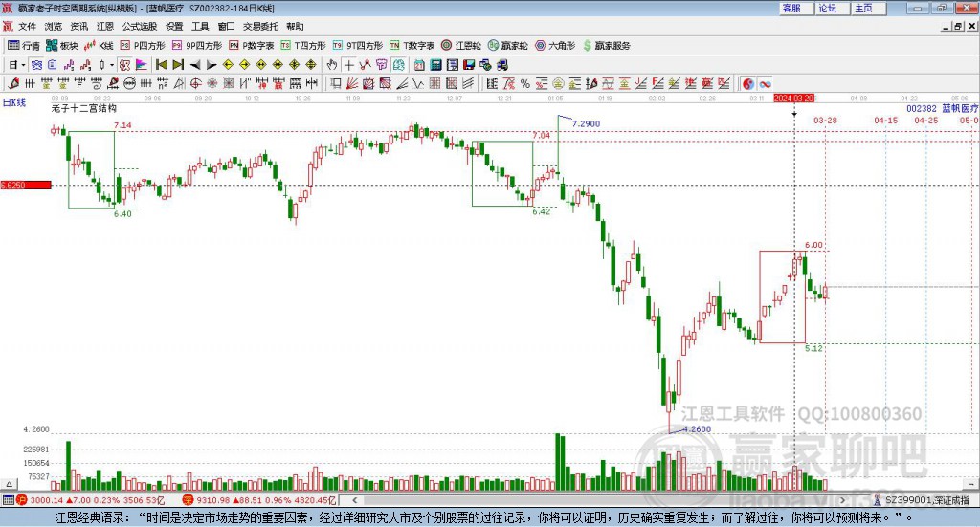Switch to the K线 candlestick chart
This screenshot has height=527, width=980.
point(99,46)
